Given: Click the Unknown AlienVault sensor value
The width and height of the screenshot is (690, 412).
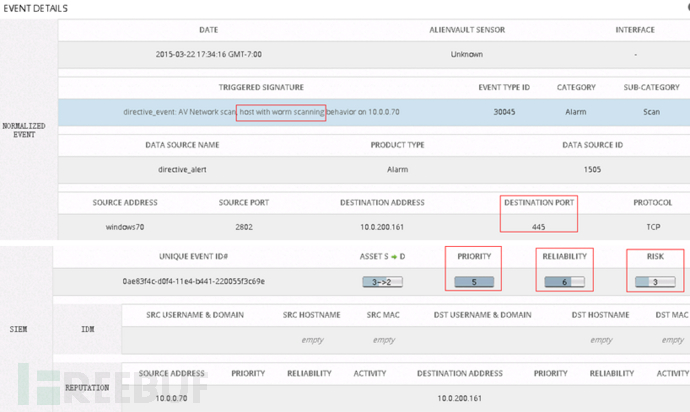Looking at the screenshot, I should (x=466, y=54).
